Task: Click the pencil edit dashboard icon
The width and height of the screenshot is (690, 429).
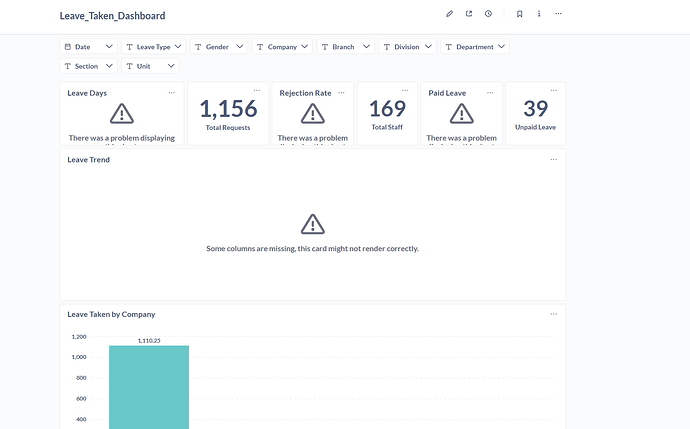Action: tap(449, 14)
